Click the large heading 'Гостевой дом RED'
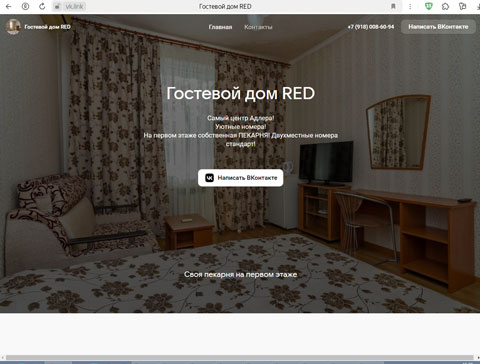Viewport: 480px width, 364px height. point(241,93)
